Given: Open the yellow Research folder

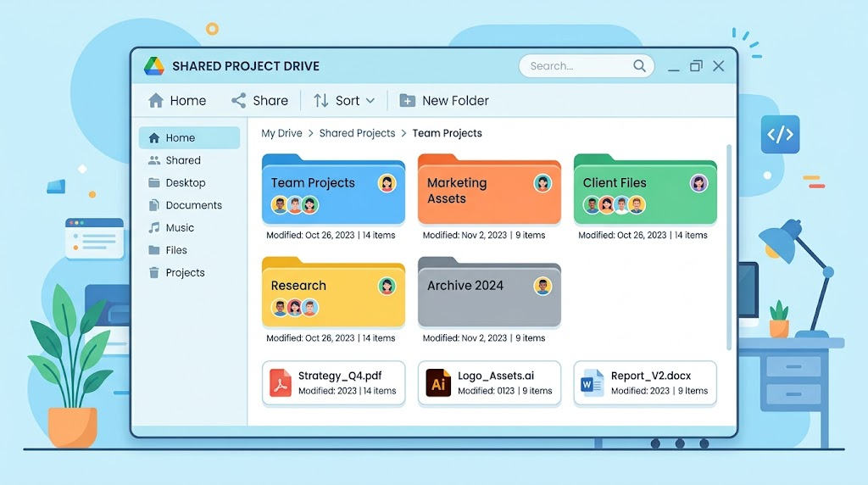Looking at the screenshot, I should coord(333,293).
